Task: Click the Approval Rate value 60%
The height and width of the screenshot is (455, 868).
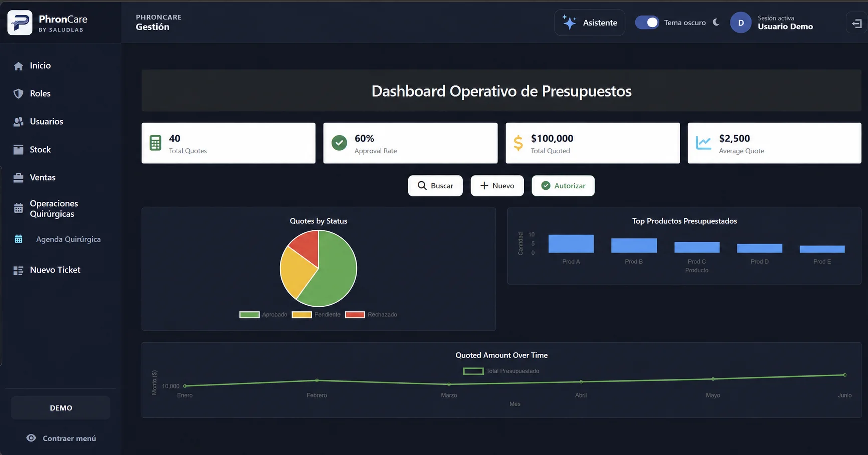Action: click(364, 139)
